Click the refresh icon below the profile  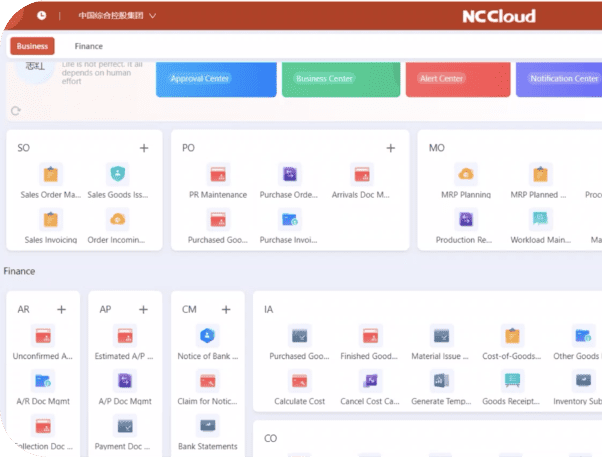pos(15,111)
